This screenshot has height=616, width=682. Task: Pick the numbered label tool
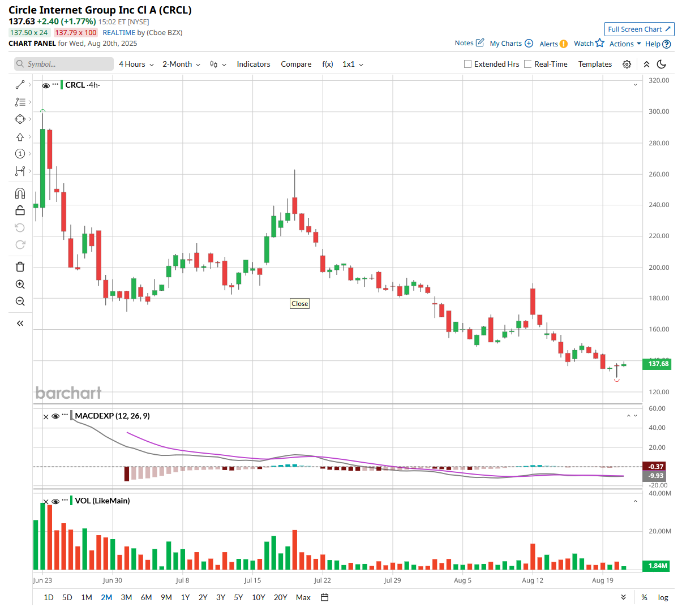click(x=20, y=154)
